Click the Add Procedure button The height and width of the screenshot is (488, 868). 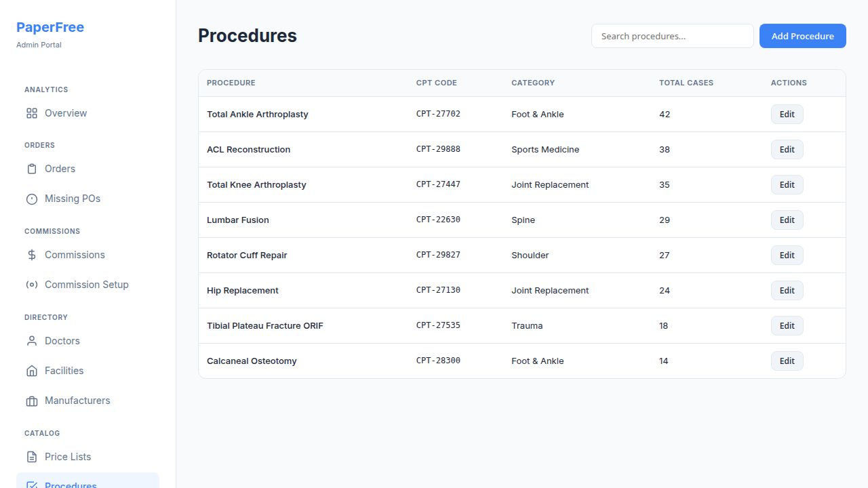pos(803,36)
